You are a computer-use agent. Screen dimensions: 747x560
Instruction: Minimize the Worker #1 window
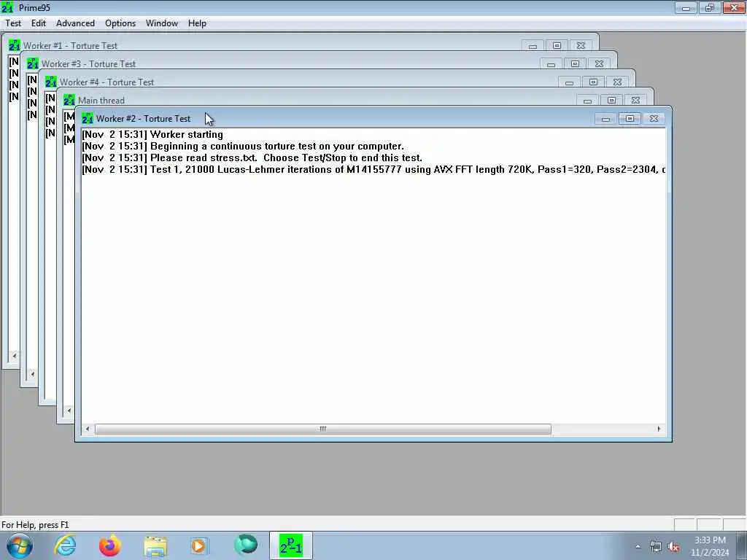[533, 46]
